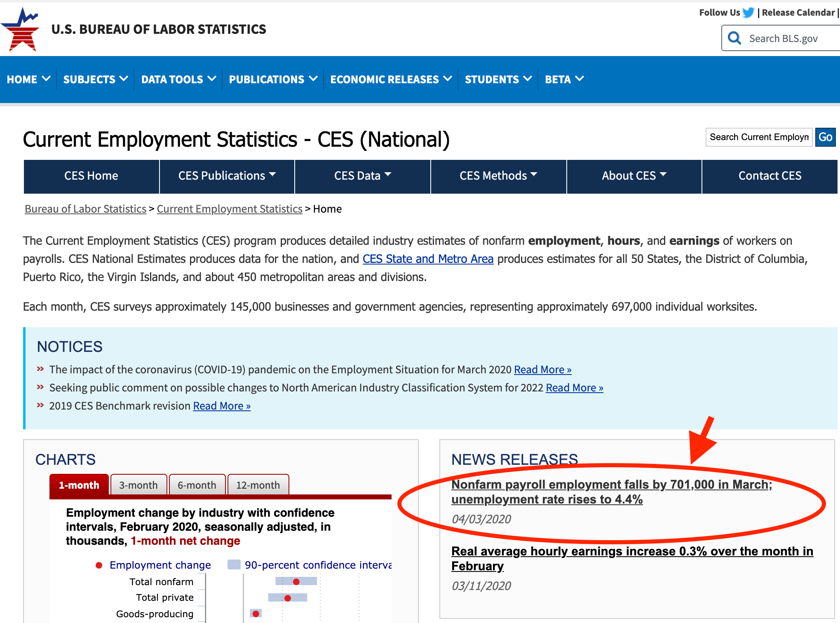
Task: Open the BLS Twitter bird icon
Action: pos(748,12)
